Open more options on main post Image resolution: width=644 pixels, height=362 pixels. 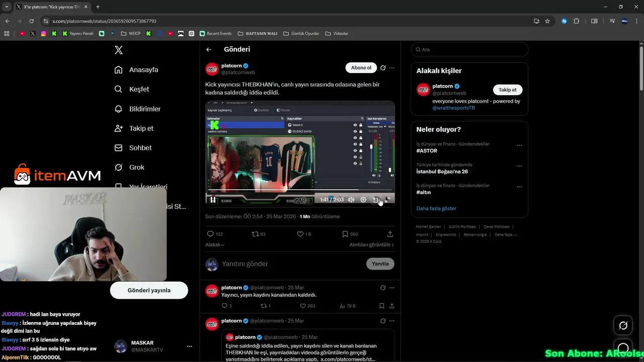coord(392,68)
